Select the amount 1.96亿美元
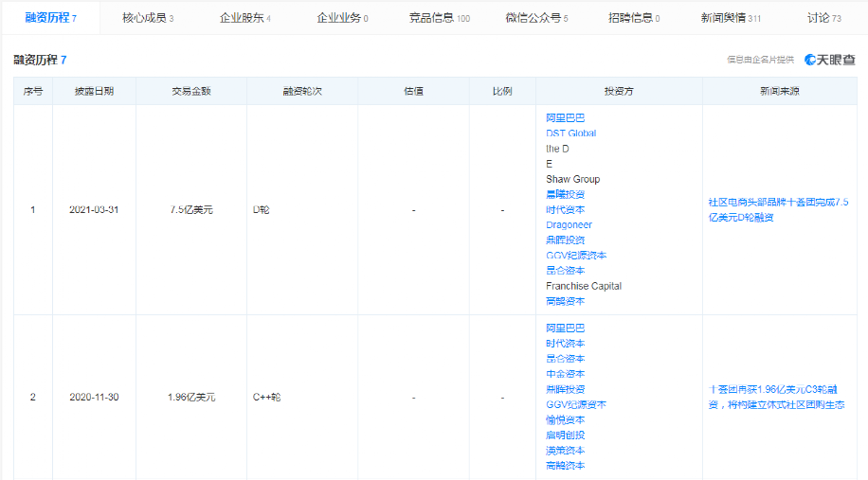Viewport: 868px width, 480px height. coord(191,397)
